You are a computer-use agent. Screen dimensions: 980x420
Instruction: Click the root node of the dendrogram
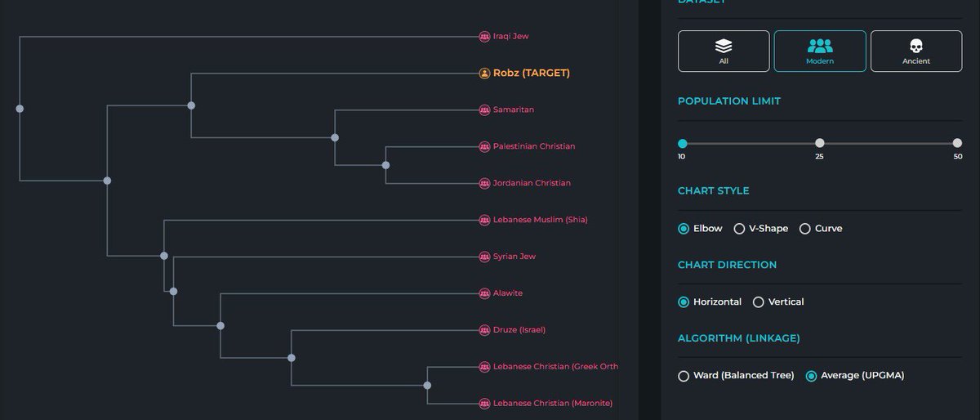coord(20,108)
